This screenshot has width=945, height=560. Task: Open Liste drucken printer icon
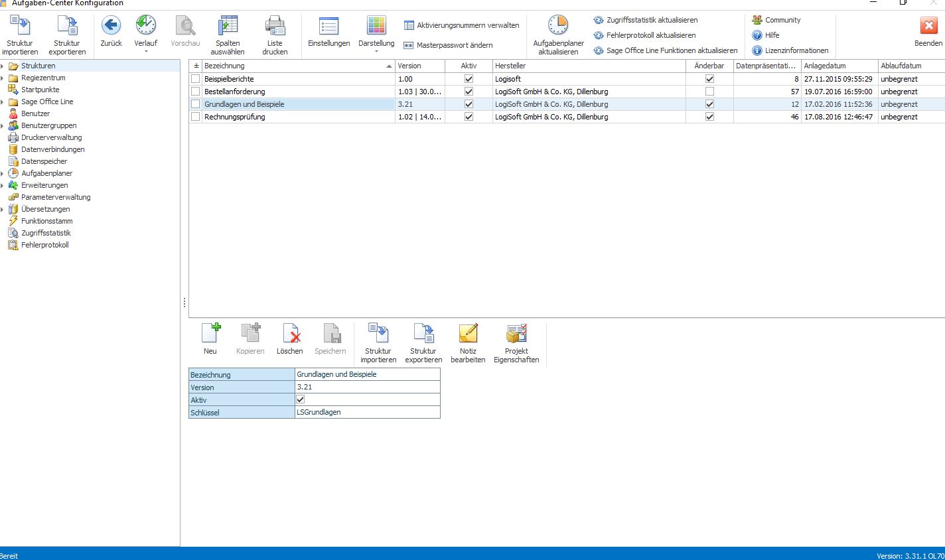(275, 27)
